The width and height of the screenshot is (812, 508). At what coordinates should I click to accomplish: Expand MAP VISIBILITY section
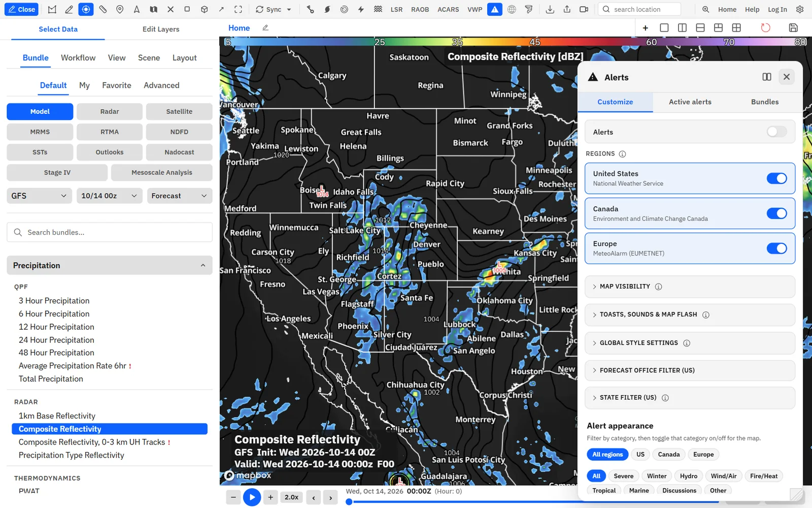click(x=690, y=287)
